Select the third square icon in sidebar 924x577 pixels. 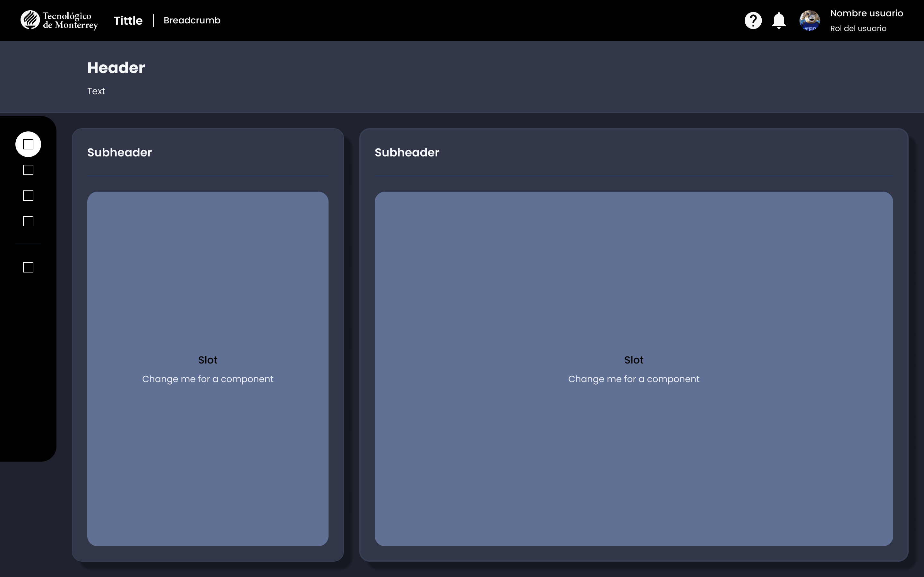point(28,196)
